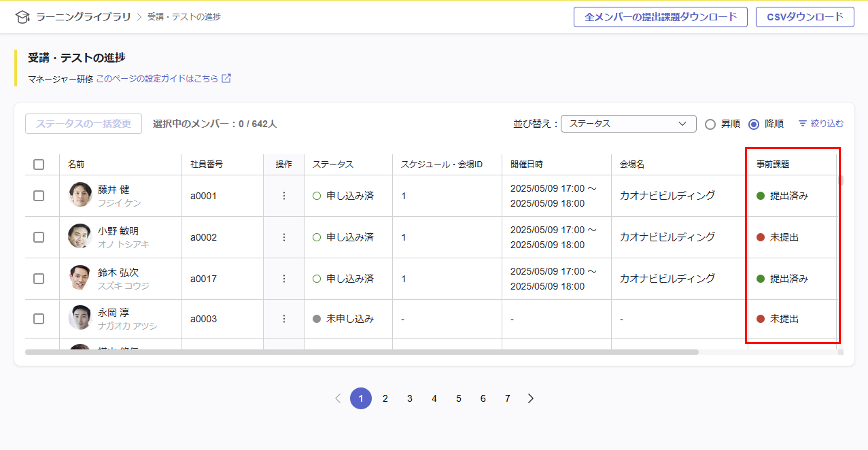This screenshot has height=450, width=868.
Task: Go to page 4
Action: (x=434, y=398)
